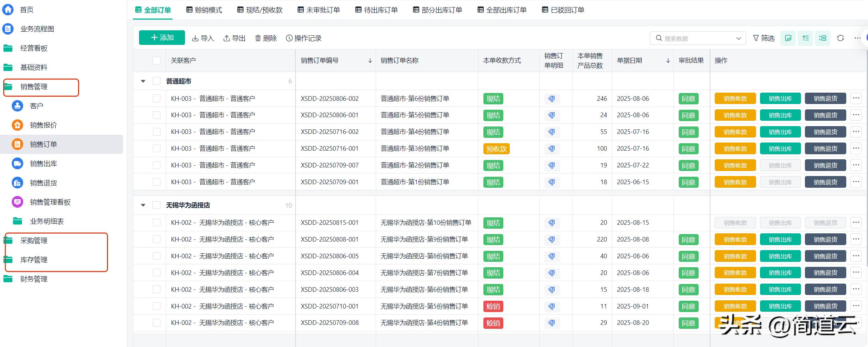The height and width of the screenshot is (347, 868).
Task: Open the view settings eye icon
Action: click(788, 38)
